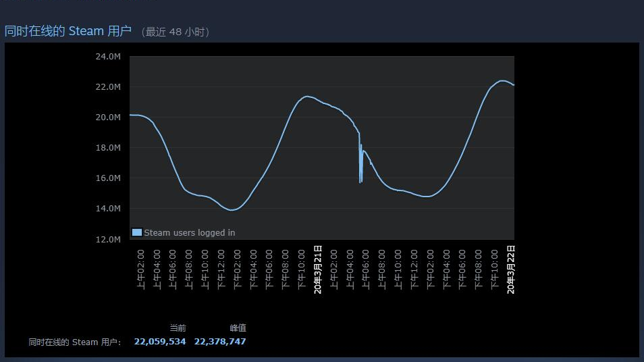
Task: Click the 20.0M y-axis label
Action: pos(108,117)
